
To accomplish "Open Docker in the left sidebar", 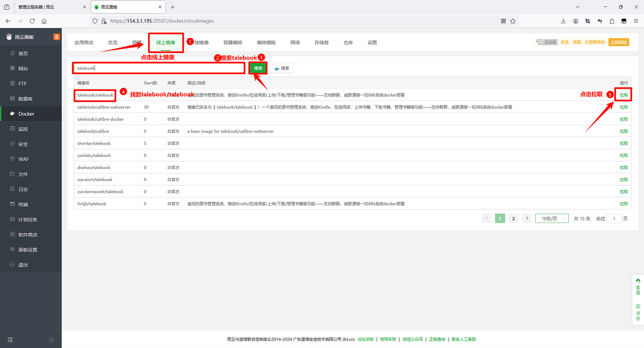I will tap(26, 114).
